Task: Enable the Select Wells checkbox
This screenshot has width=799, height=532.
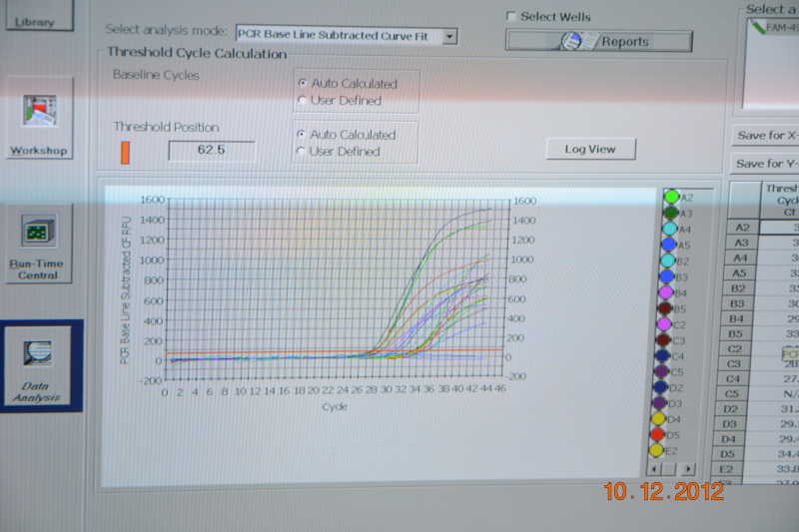Action: click(512, 17)
